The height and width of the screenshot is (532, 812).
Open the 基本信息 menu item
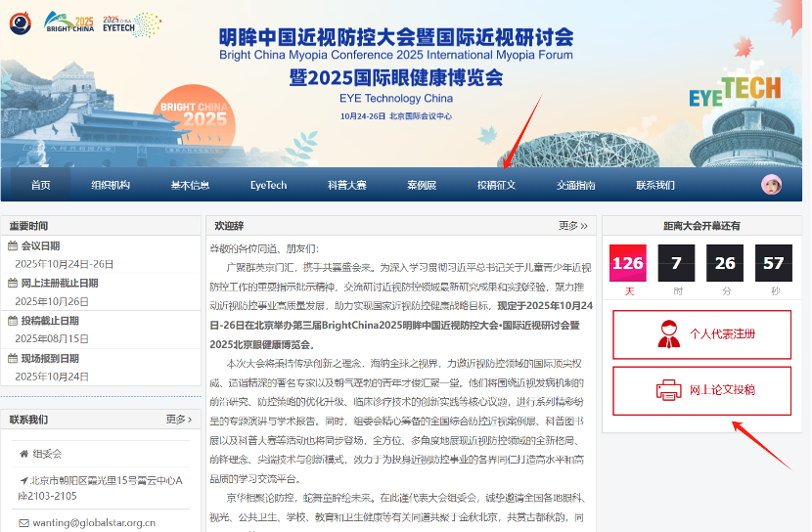click(x=190, y=185)
